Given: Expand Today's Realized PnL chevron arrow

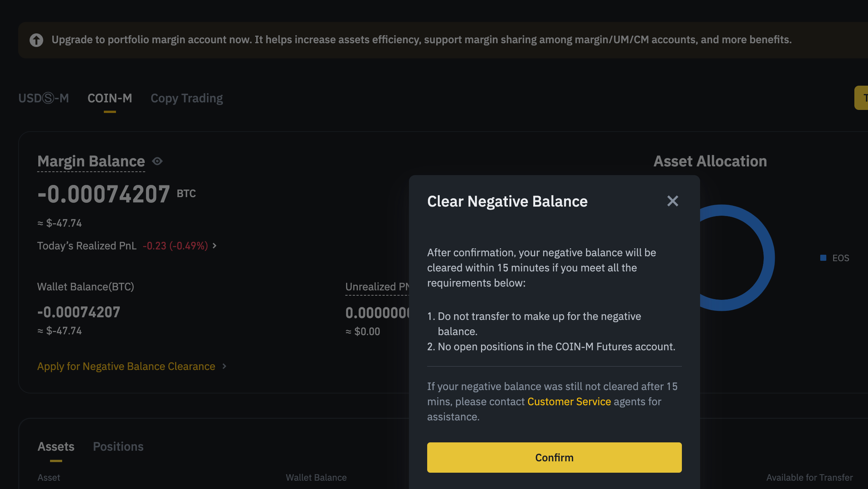Looking at the screenshot, I should point(215,246).
